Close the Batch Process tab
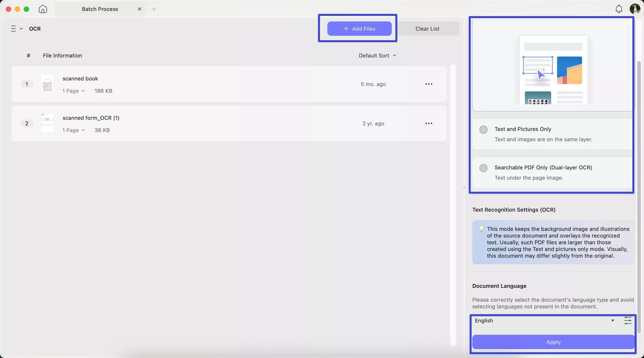Screen dimensions: 644x358 [139, 9]
